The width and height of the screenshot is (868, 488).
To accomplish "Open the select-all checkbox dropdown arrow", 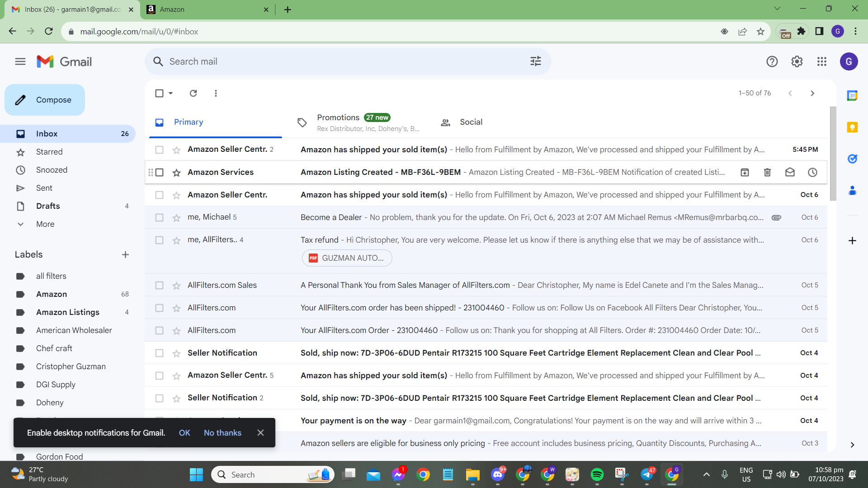I will point(171,93).
